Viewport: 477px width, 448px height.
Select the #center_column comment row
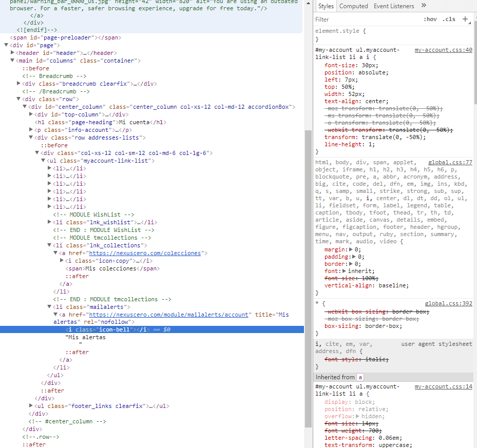point(67,421)
